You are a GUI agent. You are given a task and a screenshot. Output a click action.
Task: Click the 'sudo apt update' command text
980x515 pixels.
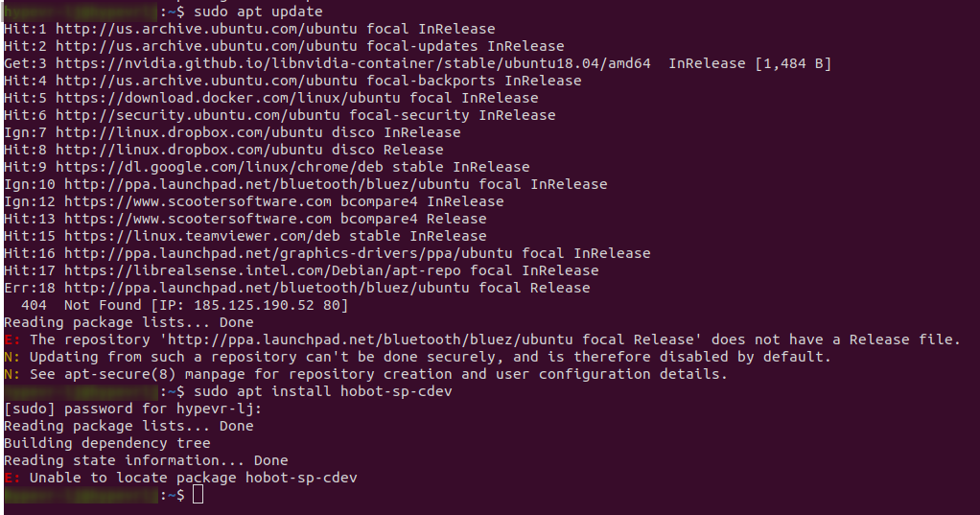[258, 12]
